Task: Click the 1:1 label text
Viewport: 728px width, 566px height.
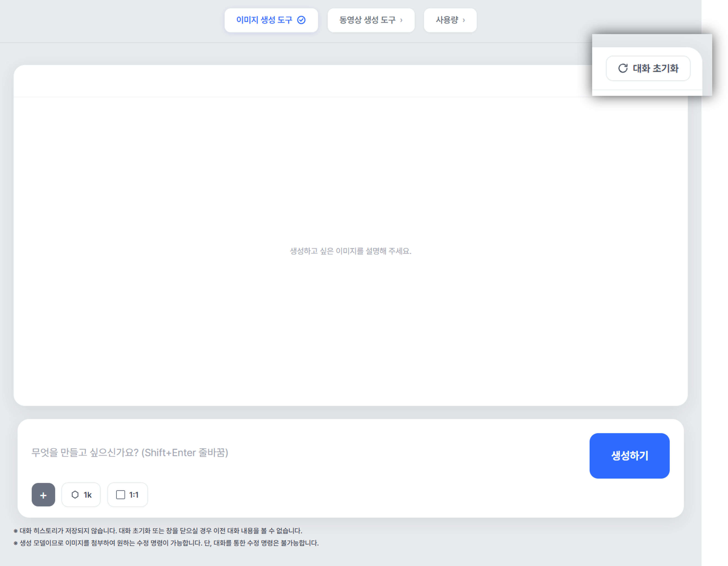Action: click(134, 495)
